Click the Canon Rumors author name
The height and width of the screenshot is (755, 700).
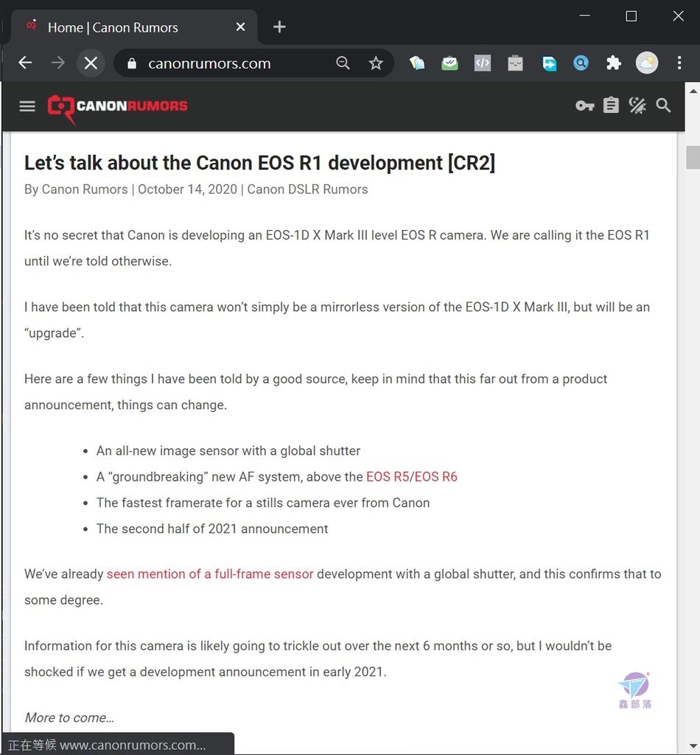pyautogui.click(x=85, y=189)
